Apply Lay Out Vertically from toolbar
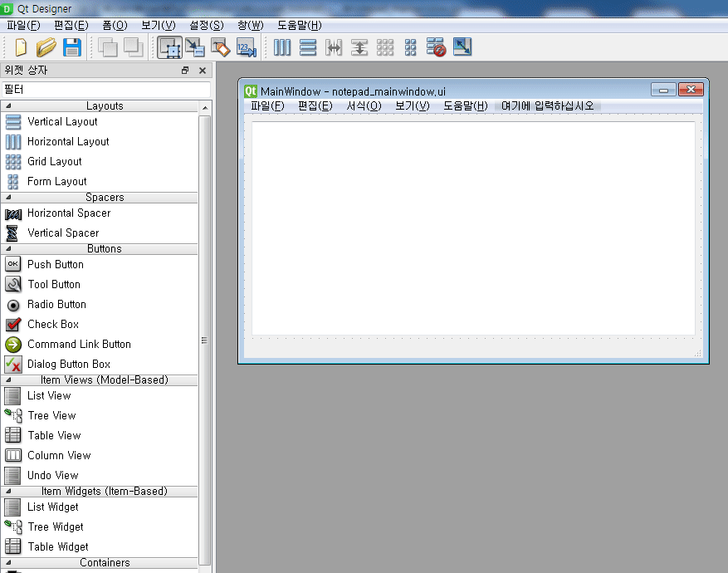The image size is (728, 573). point(308,47)
